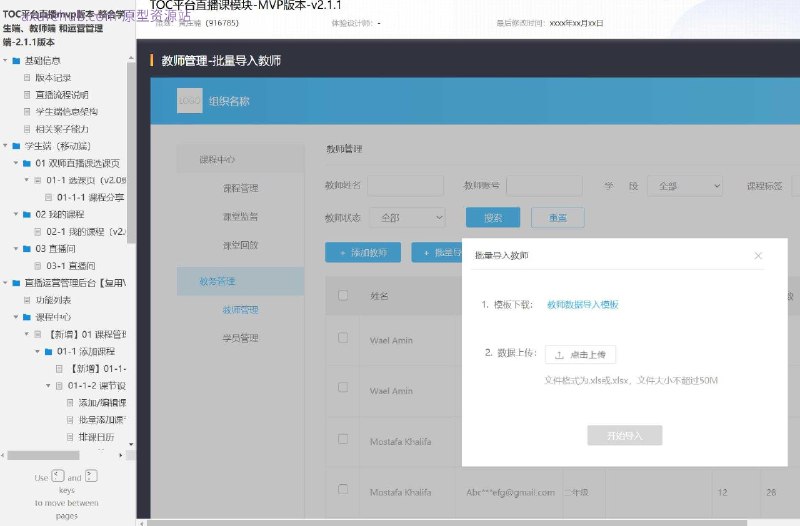Click the tree scrollbar up arrow
Image resolution: width=800 pixels, height=526 pixels.
[131, 58]
